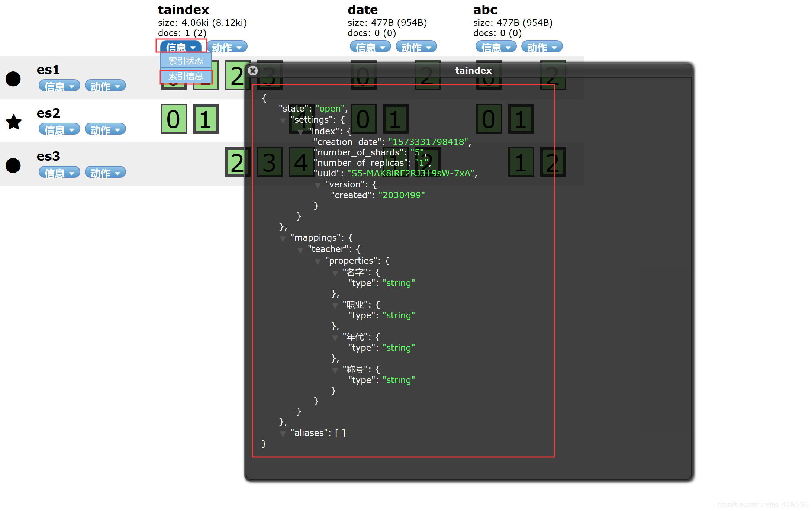Select taindex shard 1 on es2

pos(206,119)
